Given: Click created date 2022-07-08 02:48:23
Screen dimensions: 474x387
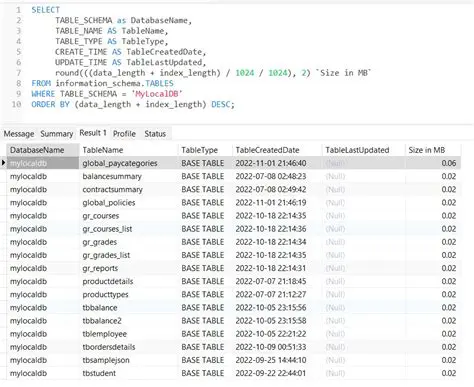Looking at the screenshot, I should 271,176.
